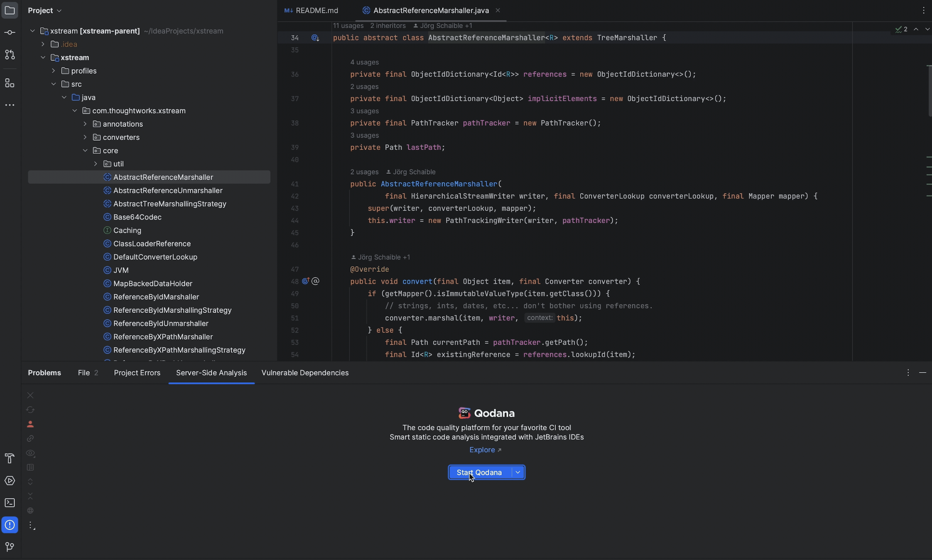Image resolution: width=932 pixels, height=560 pixels.
Task: Switch to the File problems tab
Action: click(x=88, y=373)
